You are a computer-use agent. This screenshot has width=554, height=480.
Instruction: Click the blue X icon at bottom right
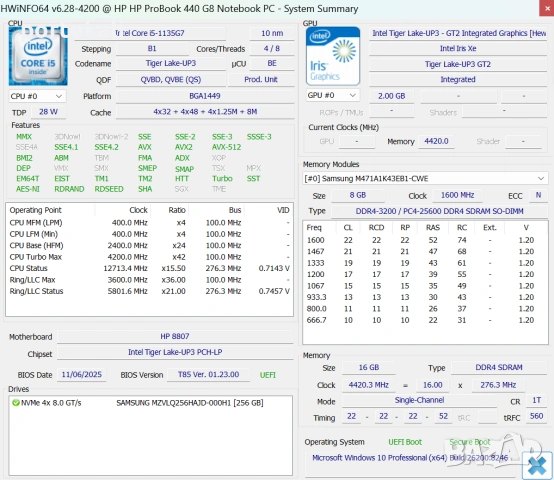(x=537, y=465)
